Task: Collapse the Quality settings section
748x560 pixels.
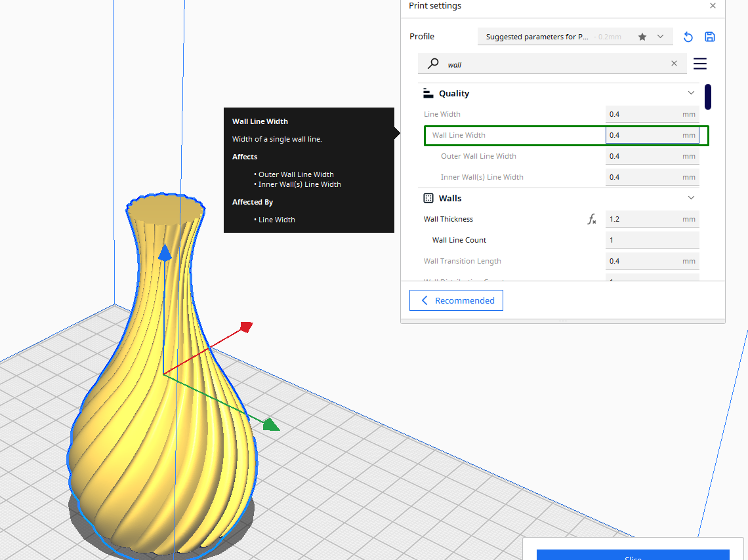Action: pyautogui.click(x=690, y=92)
